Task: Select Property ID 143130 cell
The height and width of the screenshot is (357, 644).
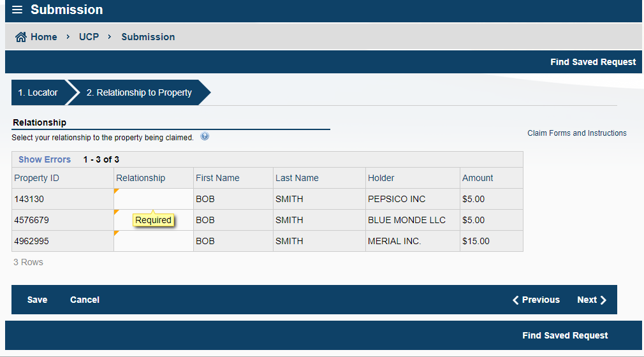Action: 62,200
